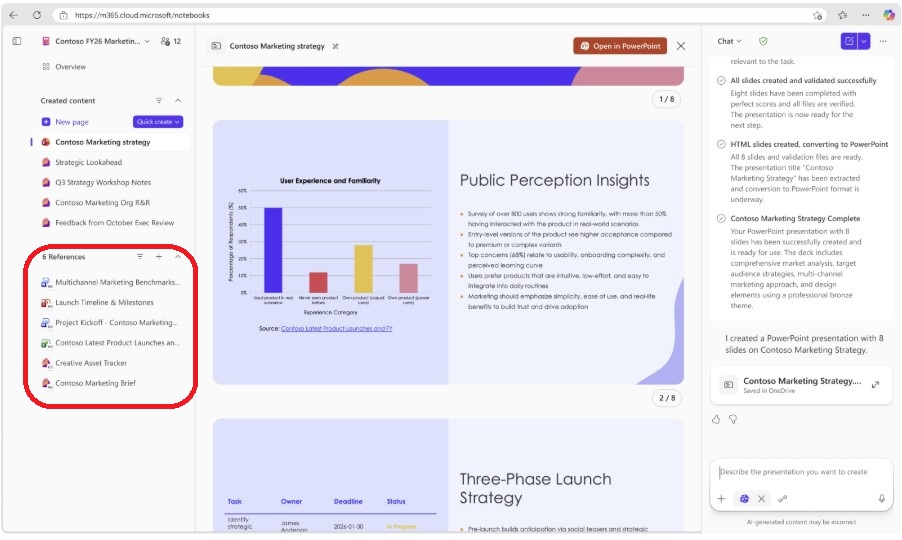Viewport: 902px width, 540px height.
Task: Expand the new chat dropdown arrow
Action: pos(863,41)
